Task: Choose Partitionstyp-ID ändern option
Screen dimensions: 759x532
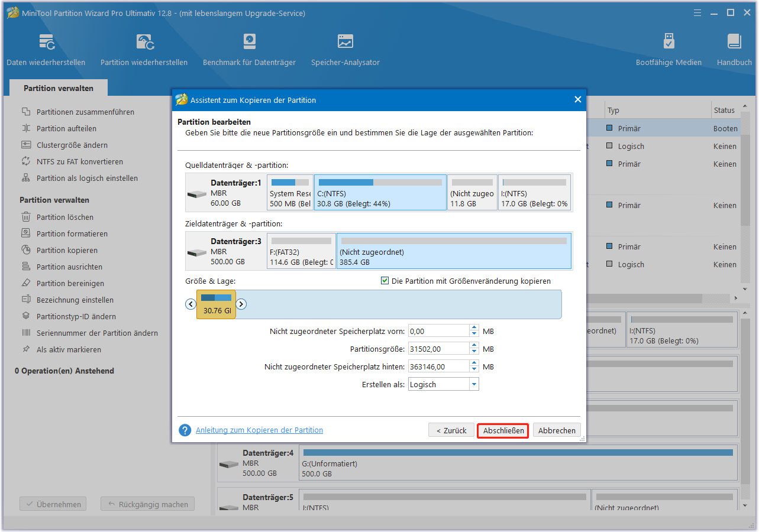Action: click(76, 316)
